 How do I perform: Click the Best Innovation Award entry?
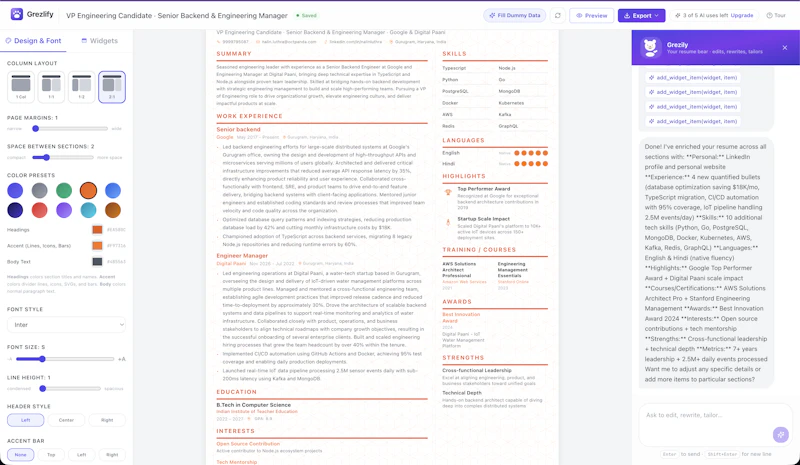461,317
